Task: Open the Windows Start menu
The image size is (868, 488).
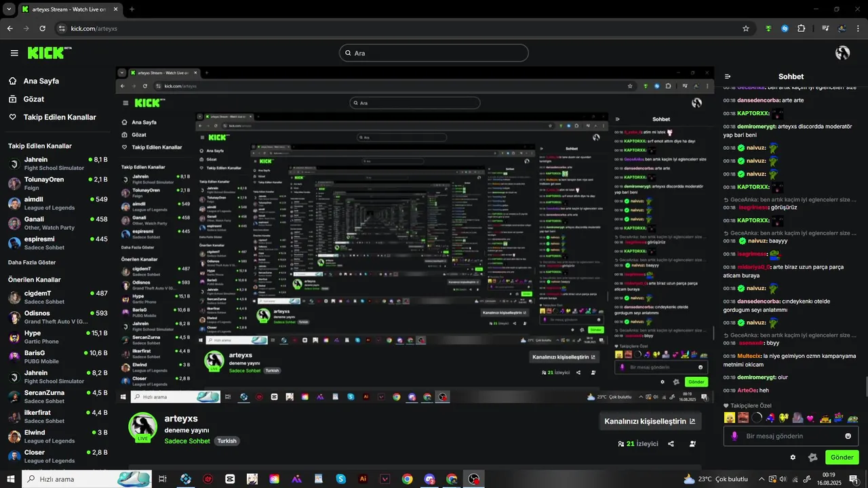Action: coord(10,479)
